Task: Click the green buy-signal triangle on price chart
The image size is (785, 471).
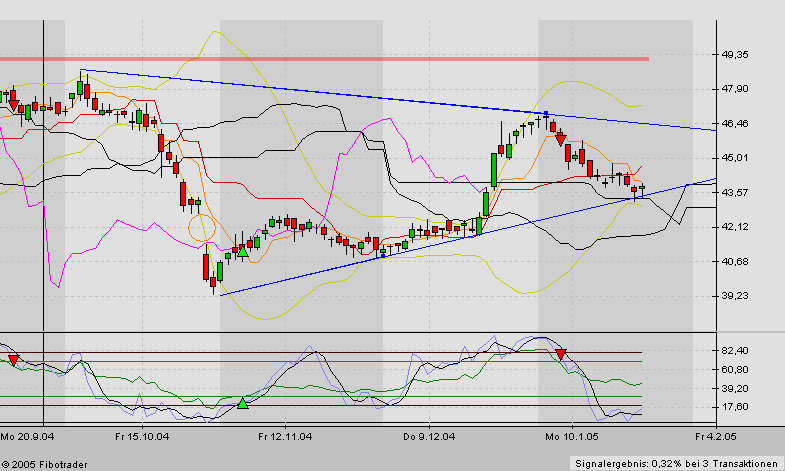Action: (x=242, y=251)
